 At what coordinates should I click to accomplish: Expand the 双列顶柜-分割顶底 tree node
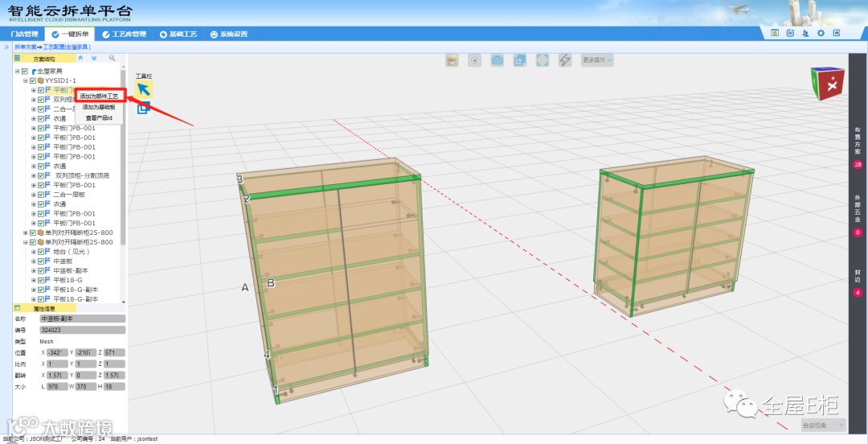click(x=34, y=175)
